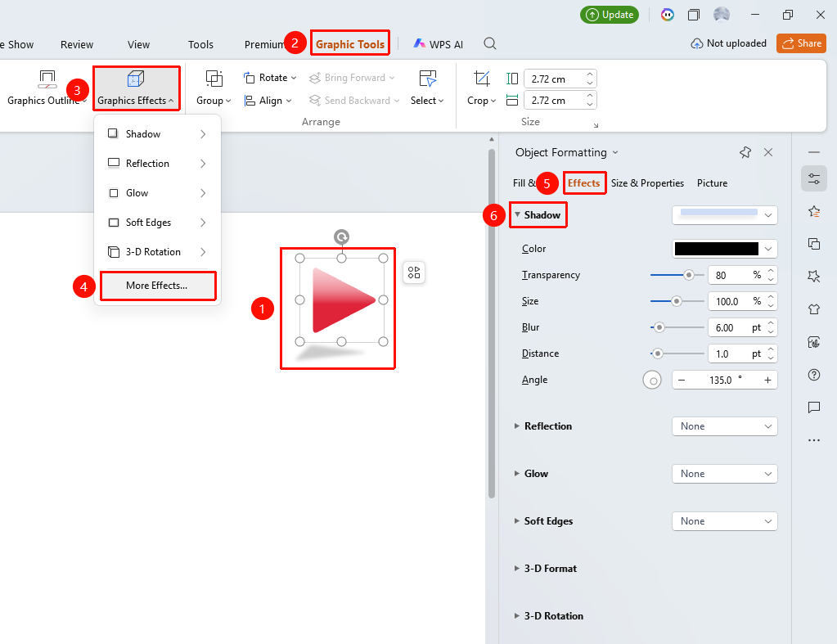
Task: Open the shadow preset dropdown
Action: tap(724, 215)
